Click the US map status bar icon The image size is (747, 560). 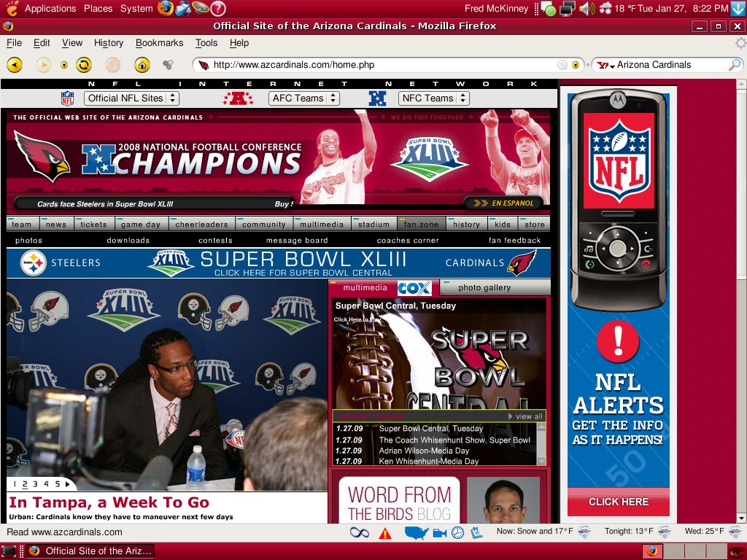pyautogui.click(x=417, y=533)
